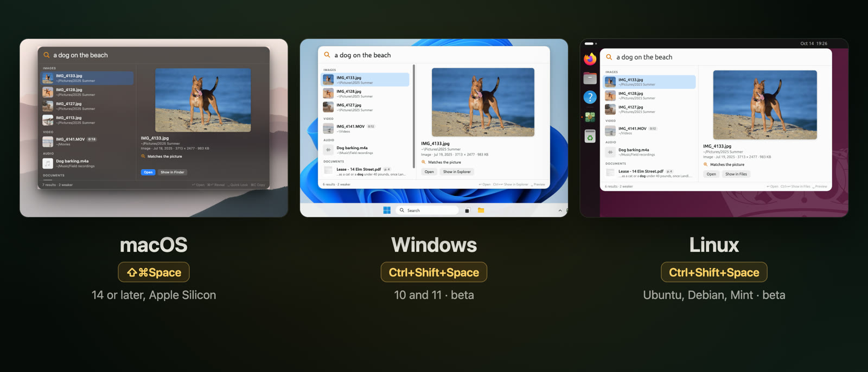
Task: Click the Windows dog preview image
Action: [483, 102]
